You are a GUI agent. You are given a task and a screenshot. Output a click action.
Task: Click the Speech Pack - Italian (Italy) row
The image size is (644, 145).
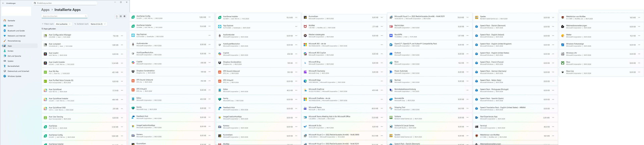[515, 81]
